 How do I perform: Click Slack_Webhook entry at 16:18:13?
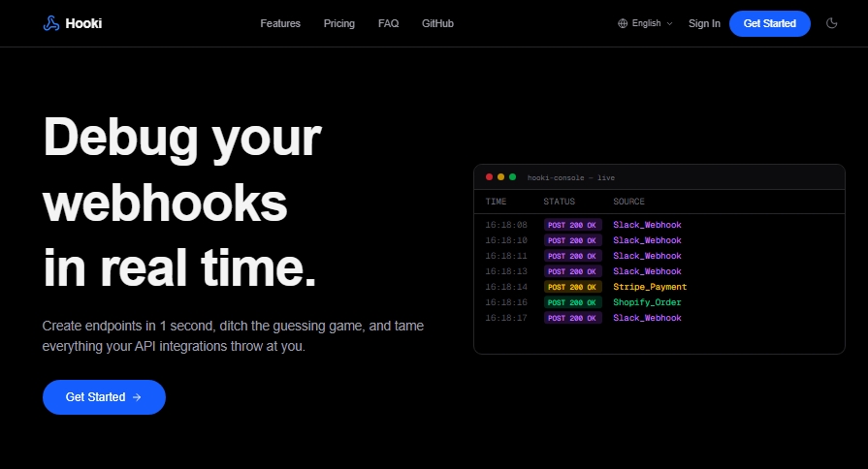coord(647,271)
